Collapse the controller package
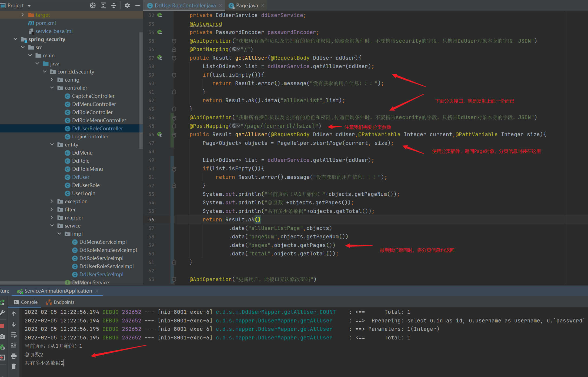This screenshot has width=588, height=377. click(x=52, y=88)
